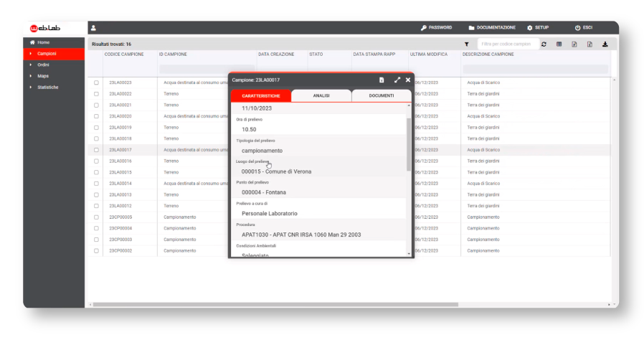The image size is (644, 345).
Task: Click the filter funnel icon
Action: (467, 44)
